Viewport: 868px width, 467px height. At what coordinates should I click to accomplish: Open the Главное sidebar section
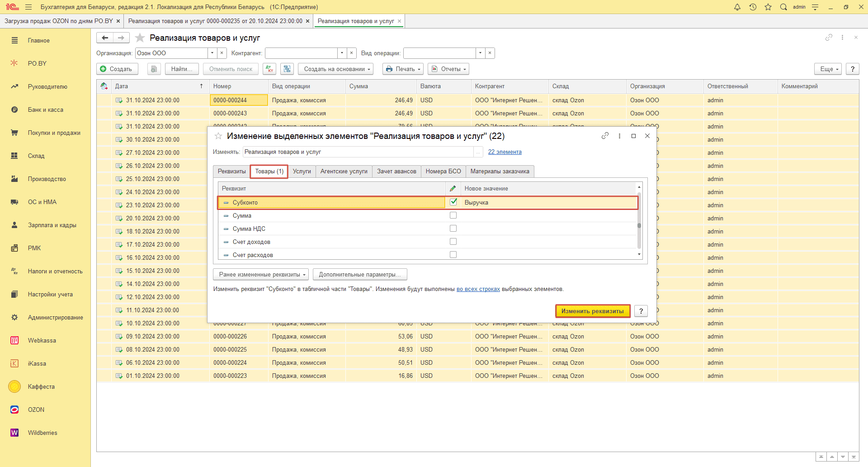pyautogui.click(x=38, y=41)
